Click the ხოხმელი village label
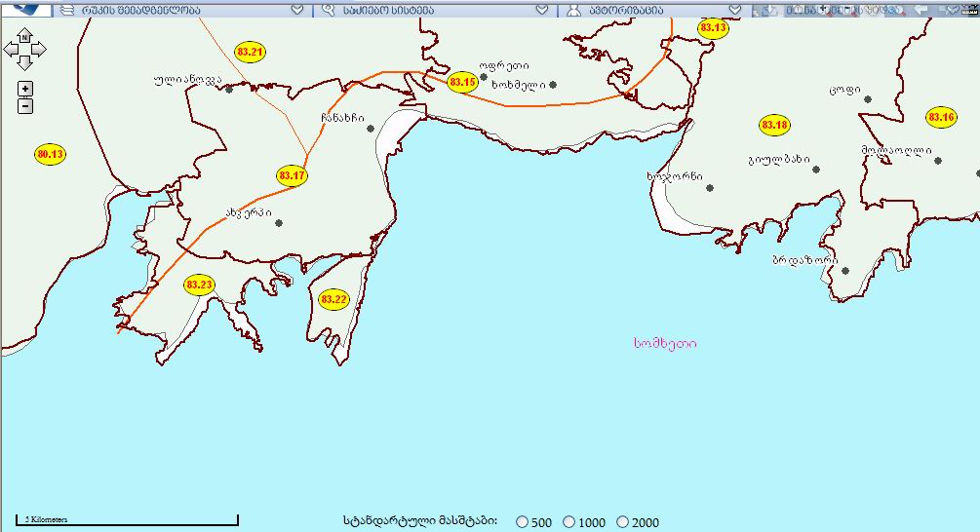 pyautogui.click(x=519, y=85)
